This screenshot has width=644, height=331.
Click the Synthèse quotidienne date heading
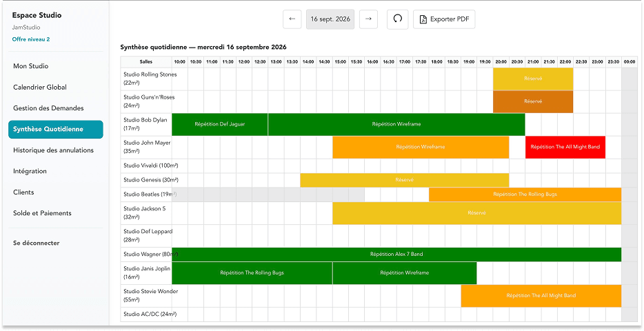point(203,47)
